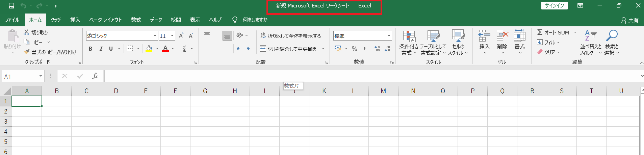Screen dimensions: 644x155
Task: Click the クリア clear eraser button
Action: 546,52
